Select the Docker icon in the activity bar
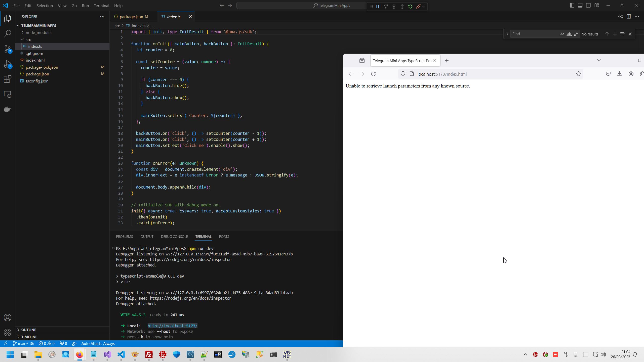This screenshot has height=362, width=644. tap(8, 109)
